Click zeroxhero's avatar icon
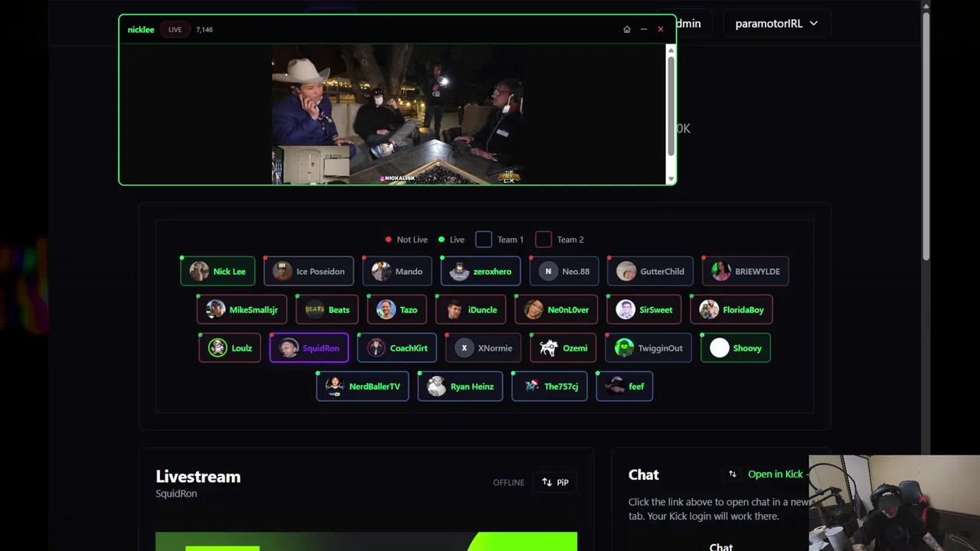The image size is (980, 551). [459, 272]
